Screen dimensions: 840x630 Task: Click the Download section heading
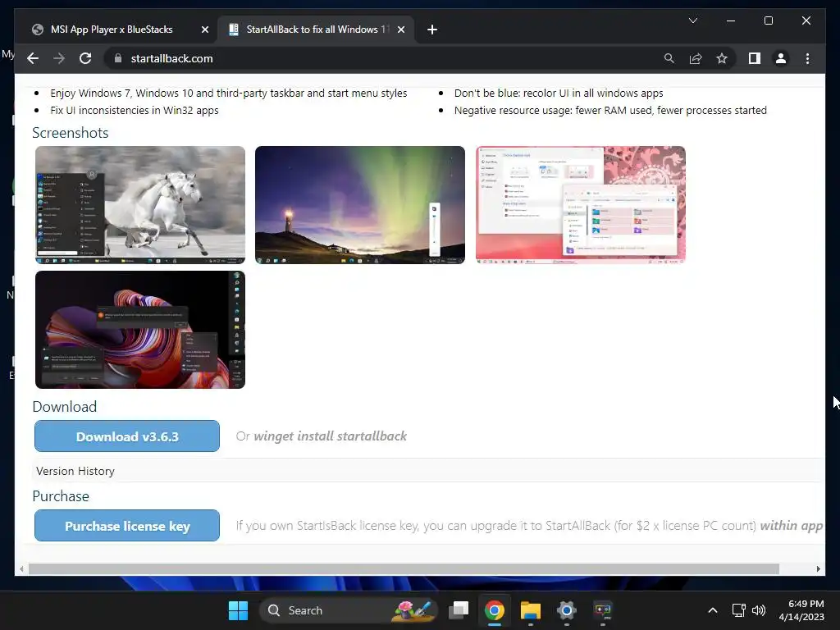pyautogui.click(x=64, y=407)
